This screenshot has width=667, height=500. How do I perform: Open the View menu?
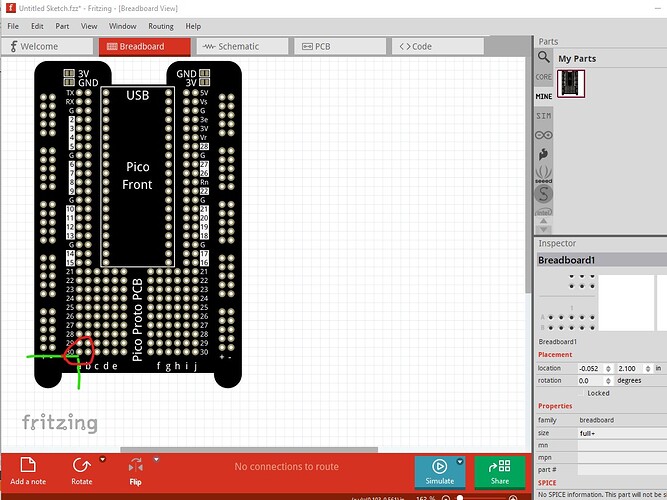point(89,26)
